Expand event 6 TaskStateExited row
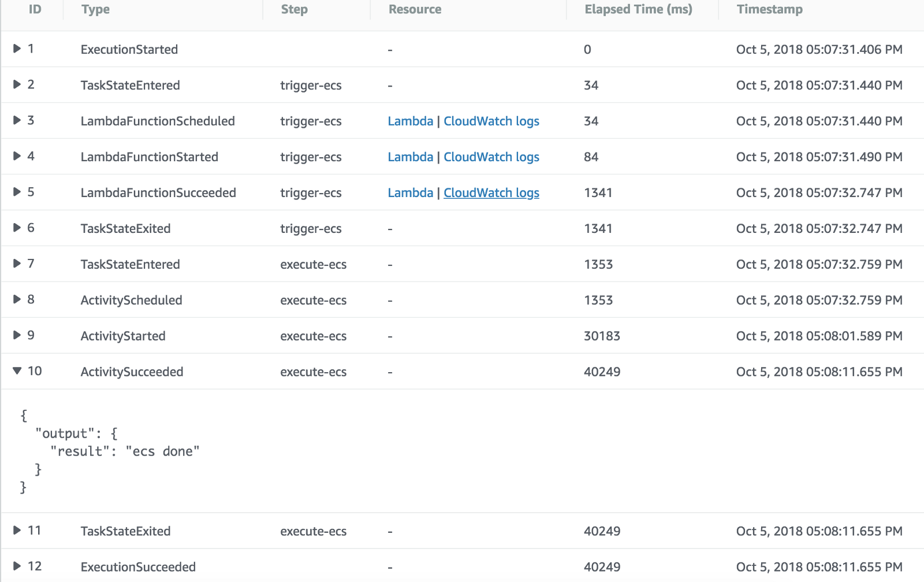Image resolution: width=924 pixels, height=582 pixels. [x=17, y=228]
